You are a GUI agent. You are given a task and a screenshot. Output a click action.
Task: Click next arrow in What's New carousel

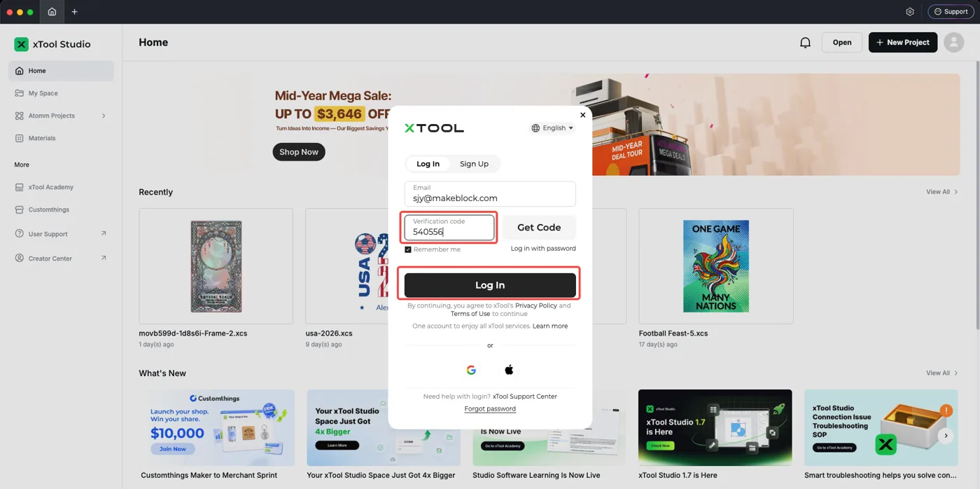(946, 436)
